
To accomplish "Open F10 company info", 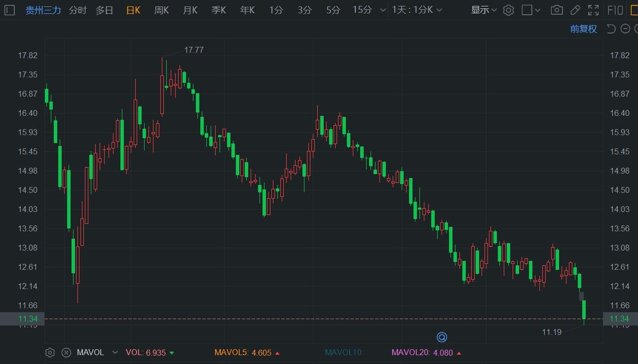I will 615,10.
